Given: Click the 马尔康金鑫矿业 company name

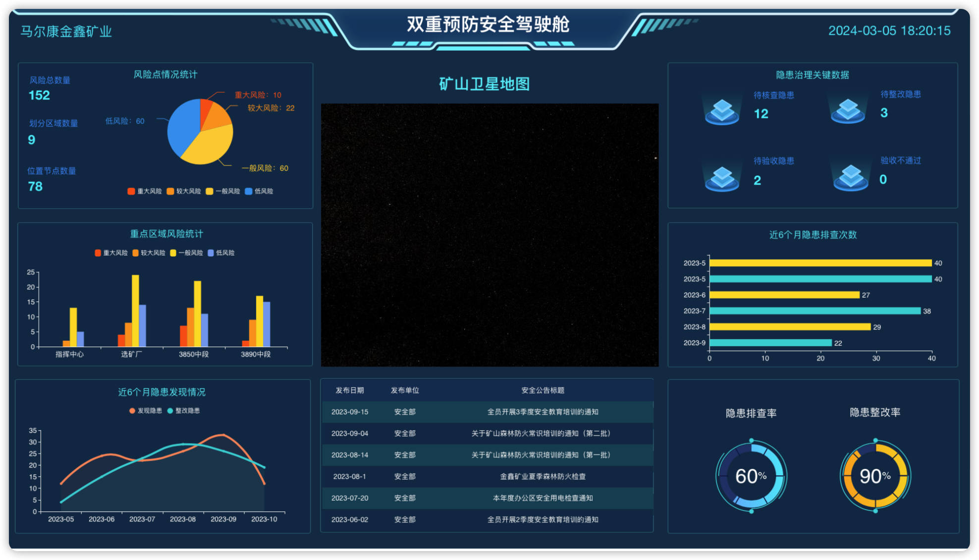Looking at the screenshot, I should tap(66, 31).
